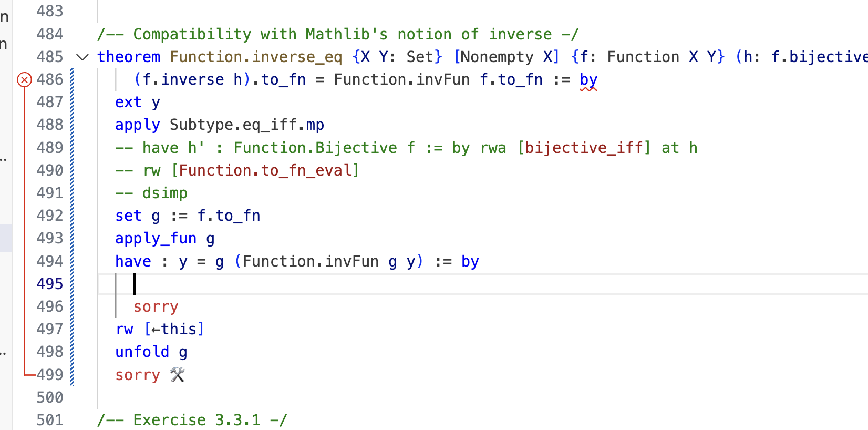Click 'rw' tactic on line 497
The height and width of the screenshot is (430, 868).
[125, 330]
